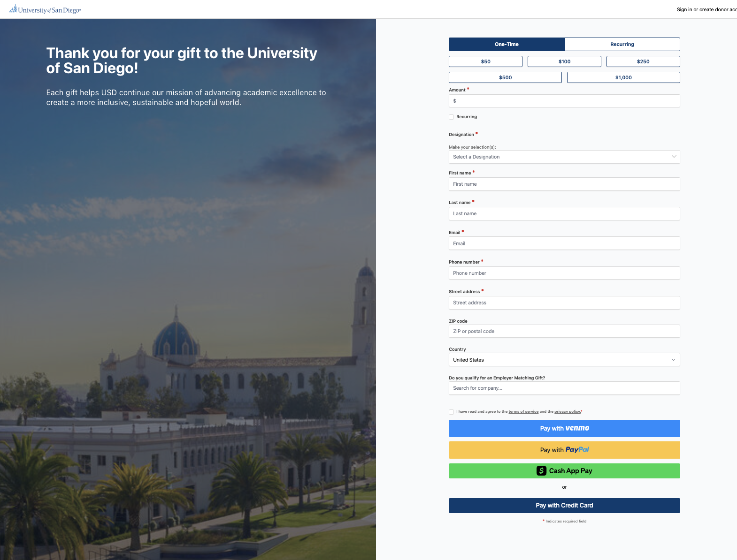Choose the $250 gift amount

[x=643, y=61]
